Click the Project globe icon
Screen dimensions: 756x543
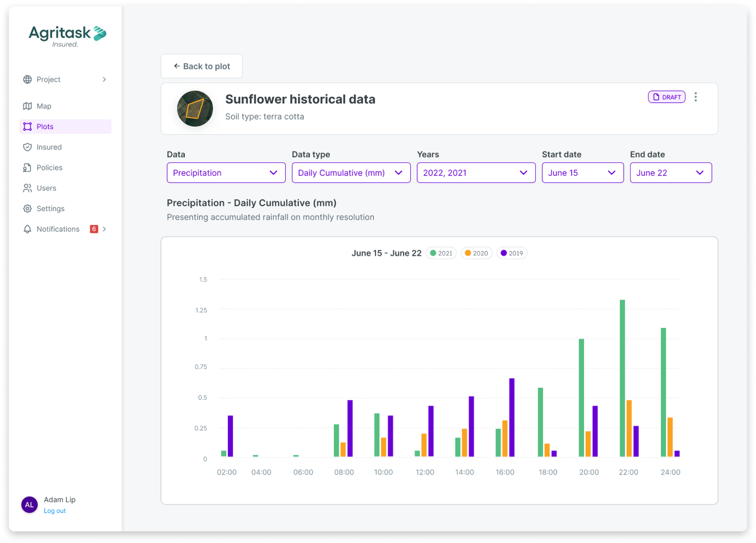27,79
